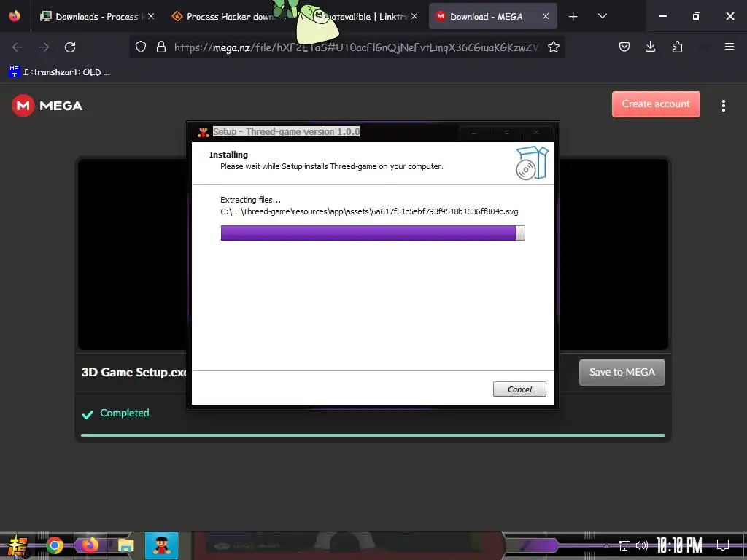The width and height of the screenshot is (747, 560).
Task: Open the Firefox downloads panel
Action: 650,47
